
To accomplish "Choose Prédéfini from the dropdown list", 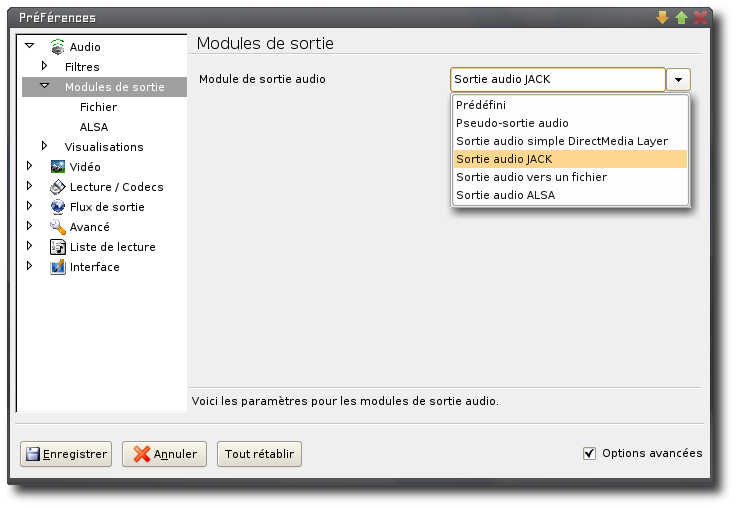I will (570, 105).
